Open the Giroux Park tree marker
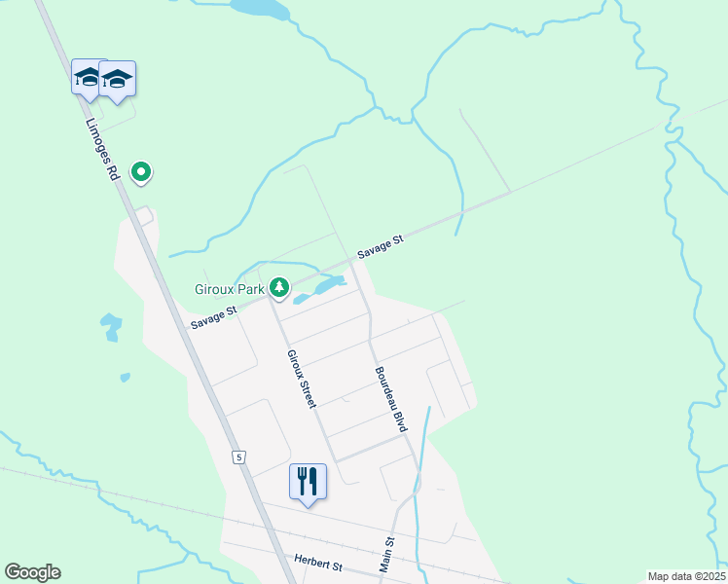The image size is (728, 584). (279, 288)
